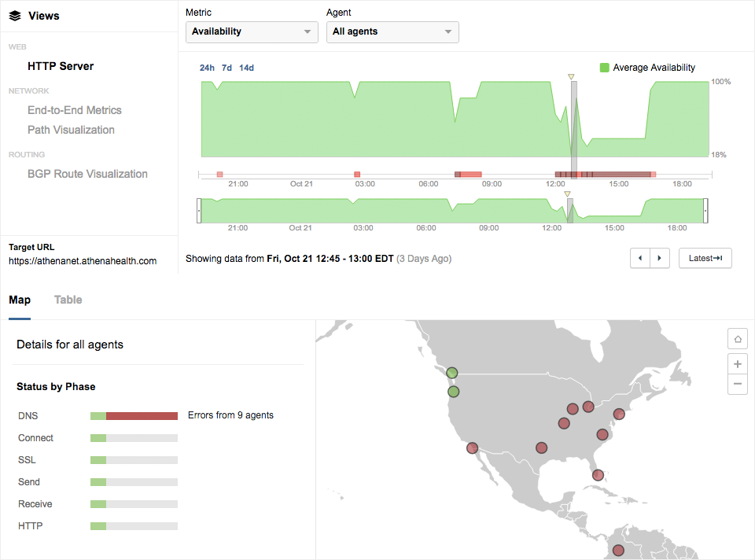The width and height of the screenshot is (755, 560).
Task: Go to next time interval arrow
Action: click(x=660, y=258)
